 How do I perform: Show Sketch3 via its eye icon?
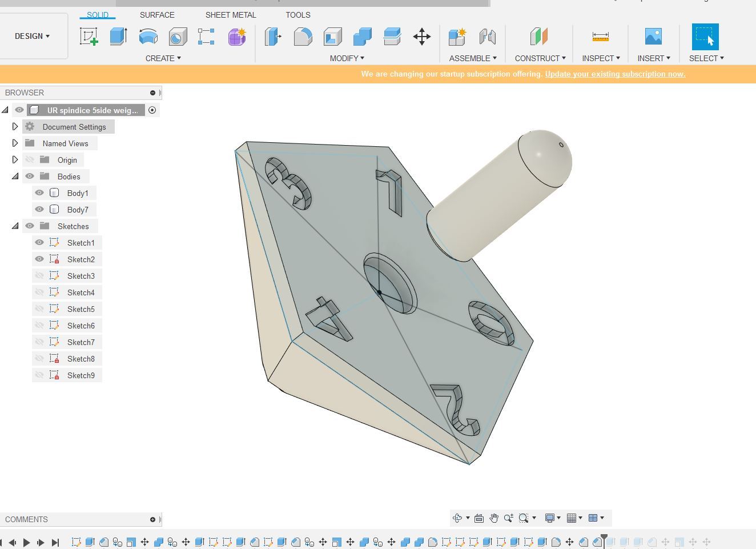click(39, 276)
